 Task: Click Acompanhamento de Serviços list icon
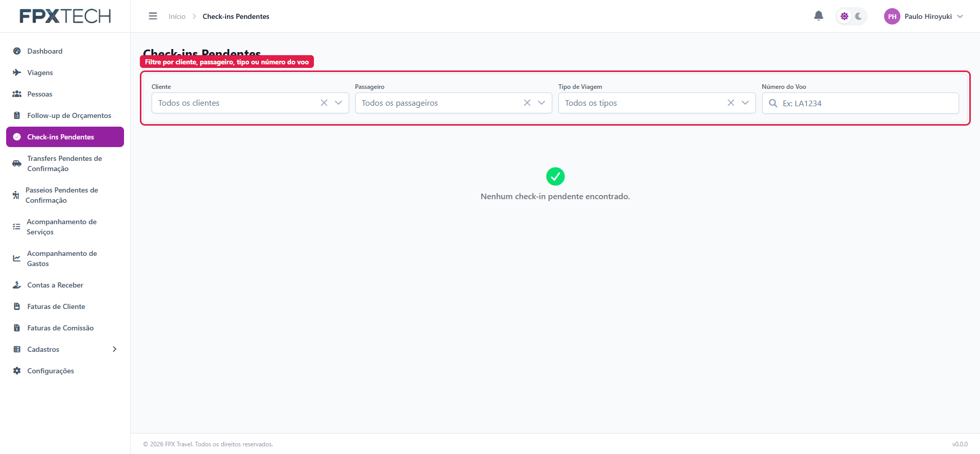[x=17, y=227]
